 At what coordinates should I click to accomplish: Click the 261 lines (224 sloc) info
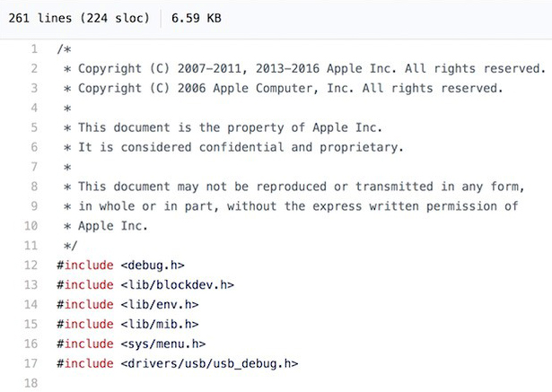pyautogui.click(x=79, y=18)
